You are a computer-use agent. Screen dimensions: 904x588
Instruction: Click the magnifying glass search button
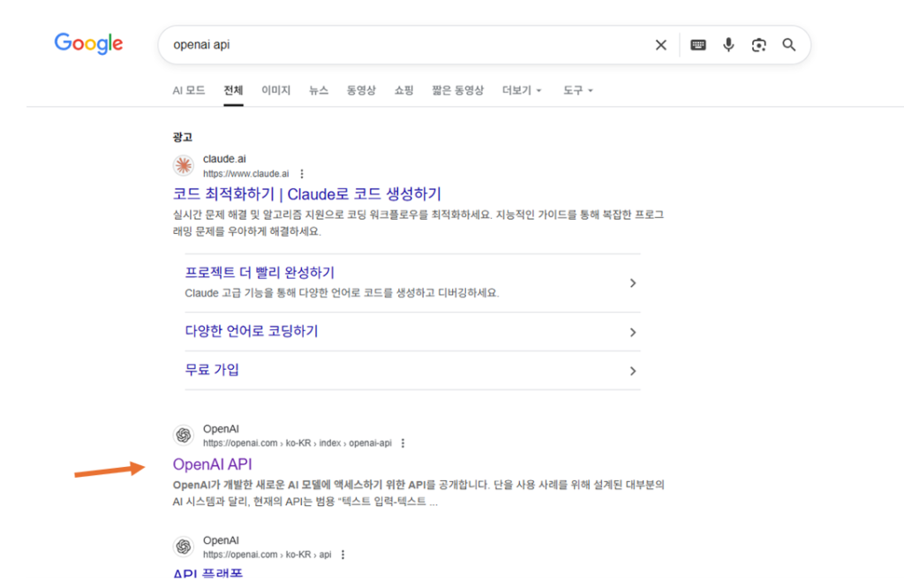pos(789,45)
